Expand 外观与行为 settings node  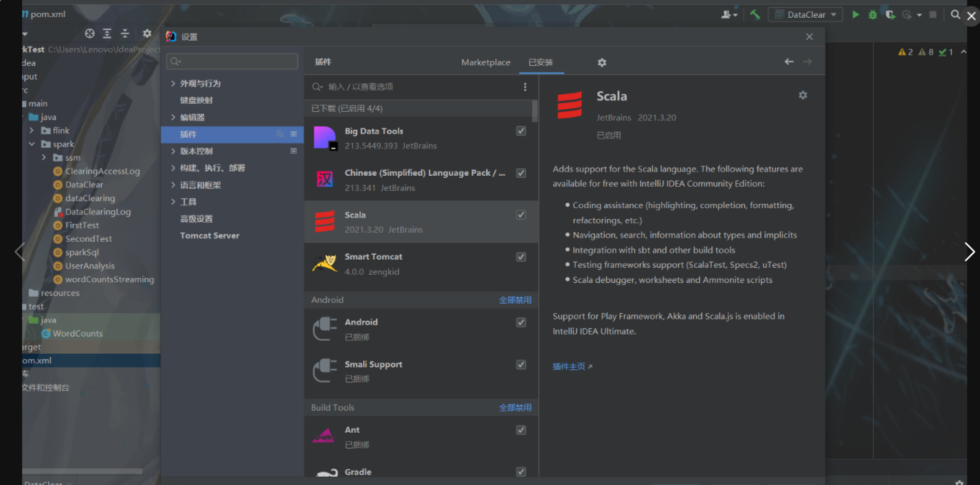pyautogui.click(x=172, y=83)
